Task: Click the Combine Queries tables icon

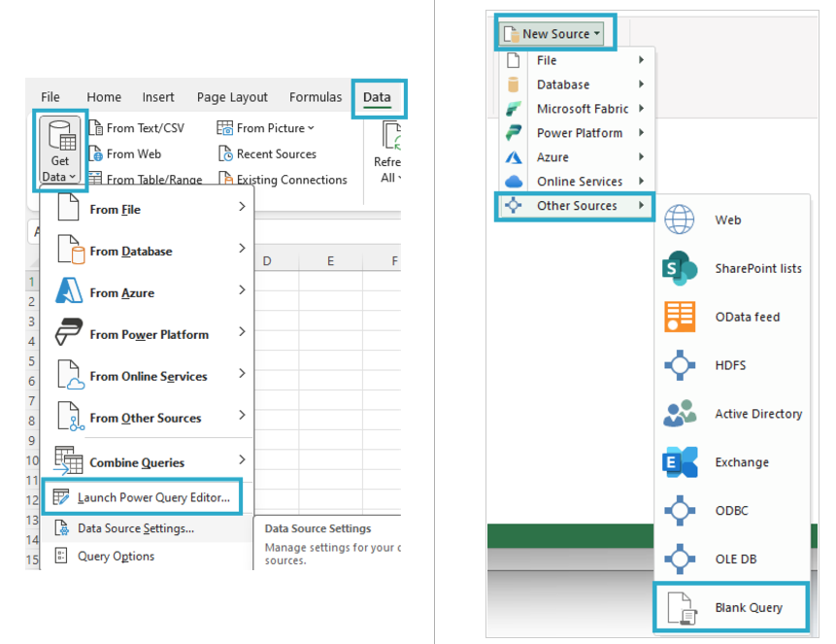Action: 69,460
